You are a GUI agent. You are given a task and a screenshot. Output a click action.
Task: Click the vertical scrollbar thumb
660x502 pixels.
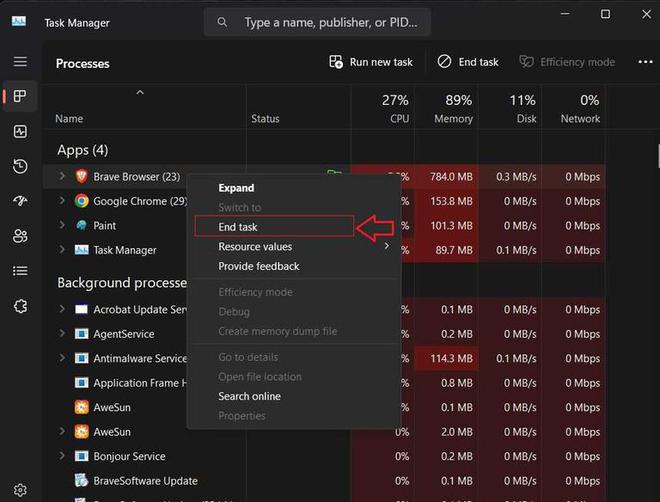tap(657, 156)
